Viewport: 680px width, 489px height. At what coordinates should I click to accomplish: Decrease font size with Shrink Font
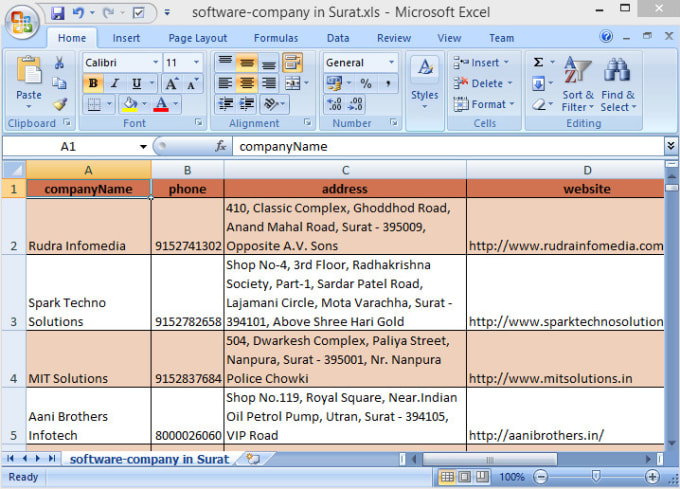click(192, 83)
